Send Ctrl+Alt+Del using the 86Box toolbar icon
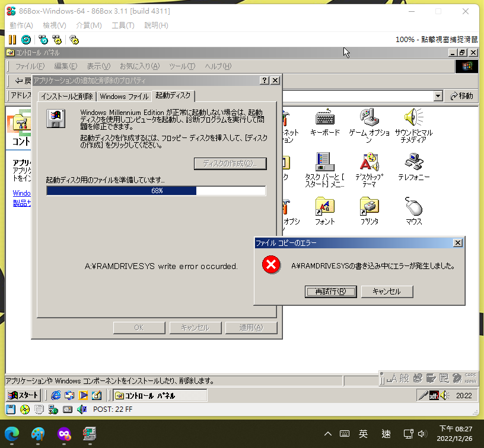Viewport: 484px width, 448px height. [x=42, y=40]
